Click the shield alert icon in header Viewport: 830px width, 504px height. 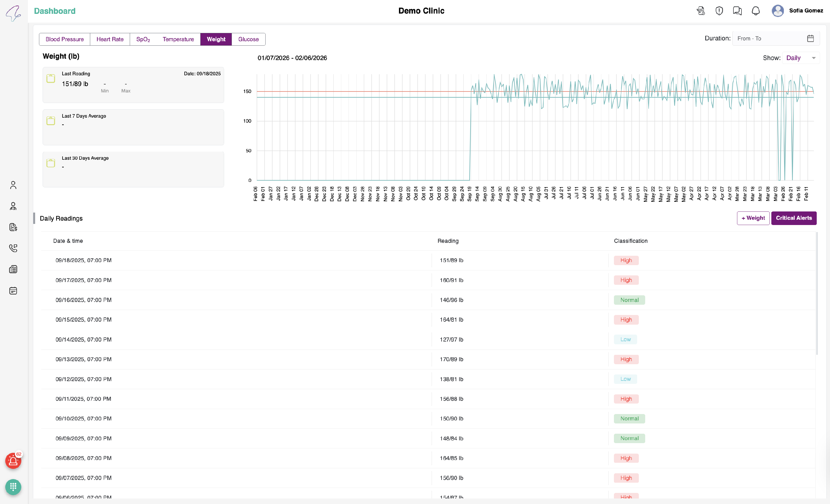click(x=719, y=11)
